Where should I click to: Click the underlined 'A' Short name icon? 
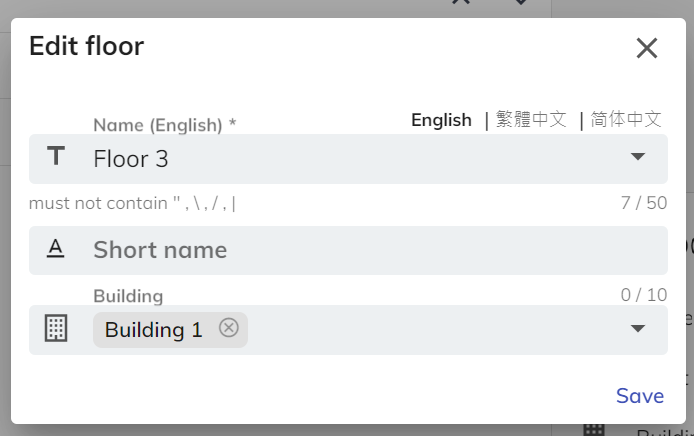coord(56,250)
